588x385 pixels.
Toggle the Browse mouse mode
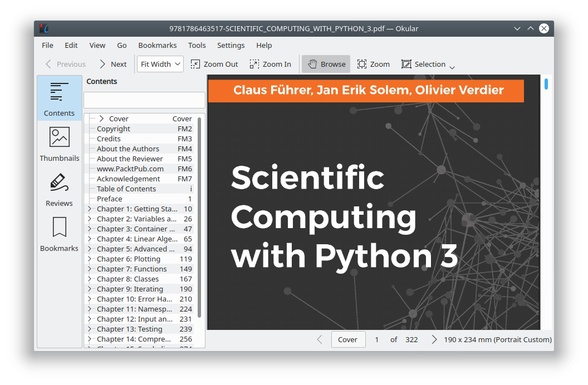[x=326, y=64]
